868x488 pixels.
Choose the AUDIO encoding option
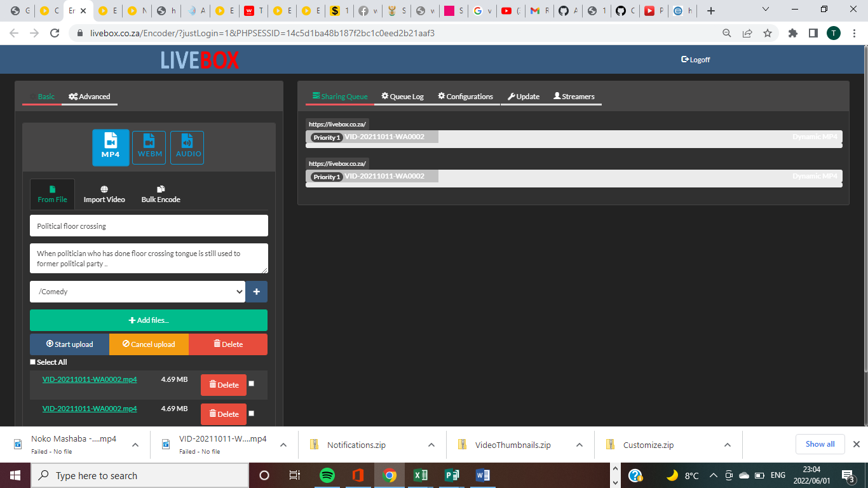(x=187, y=147)
